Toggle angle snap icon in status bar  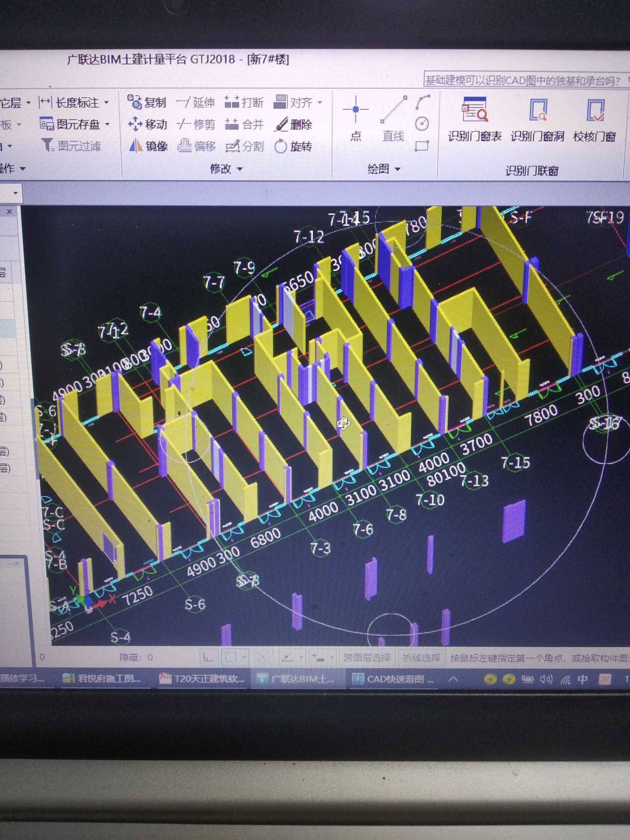(x=288, y=657)
